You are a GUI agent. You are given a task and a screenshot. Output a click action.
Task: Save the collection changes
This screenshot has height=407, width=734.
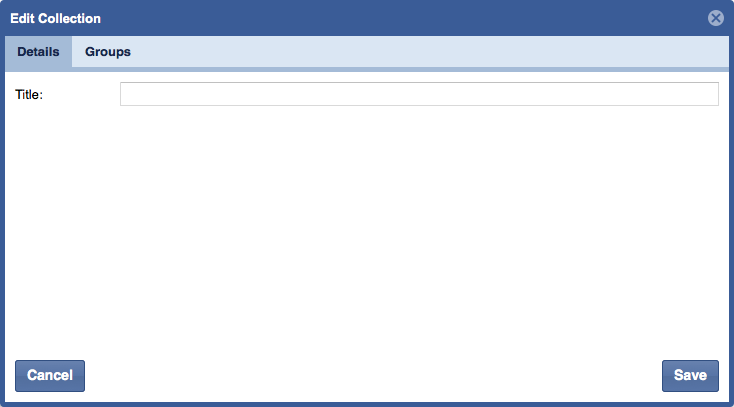(x=690, y=376)
